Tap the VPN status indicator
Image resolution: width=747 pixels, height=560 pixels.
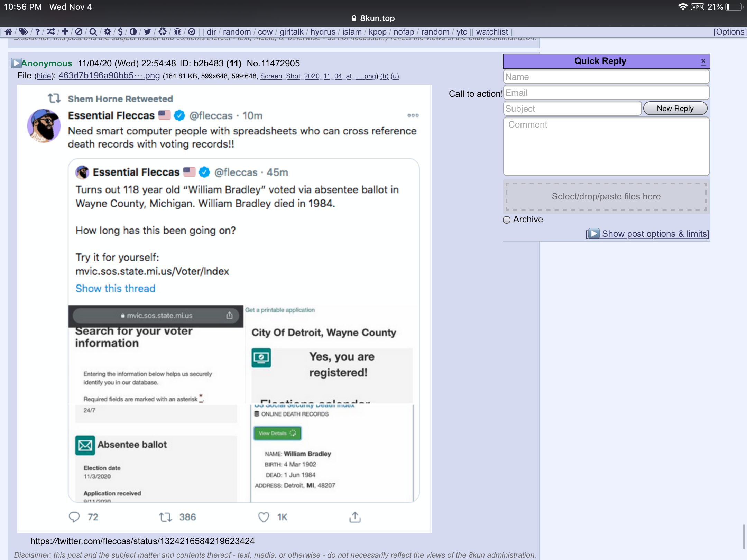click(698, 7)
